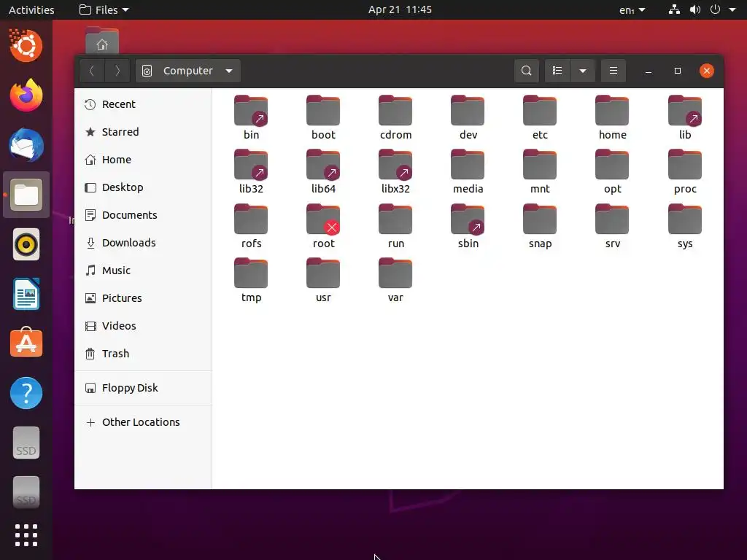Open Music in the sidebar
Image resolution: width=747 pixels, height=560 pixels.
pyautogui.click(x=143, y=271)
